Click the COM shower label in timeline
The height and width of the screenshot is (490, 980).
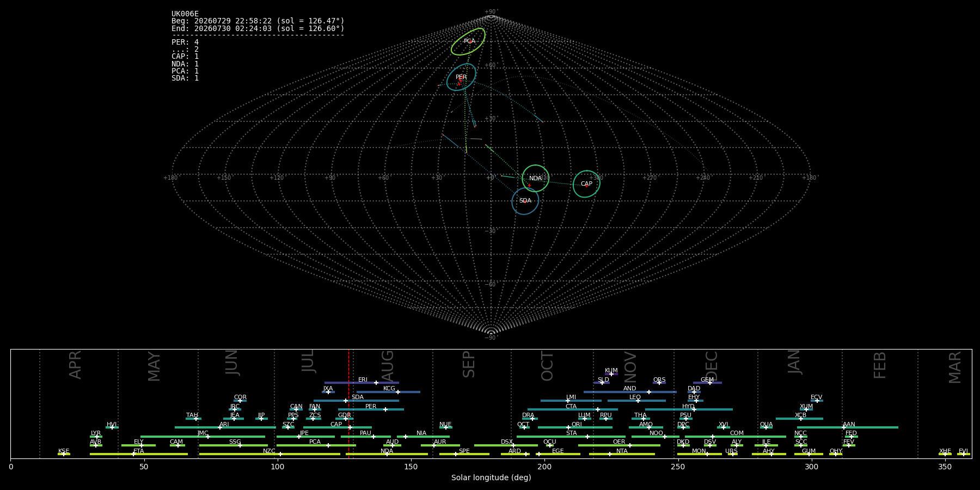pyautogui.click(x=737, y=433)
